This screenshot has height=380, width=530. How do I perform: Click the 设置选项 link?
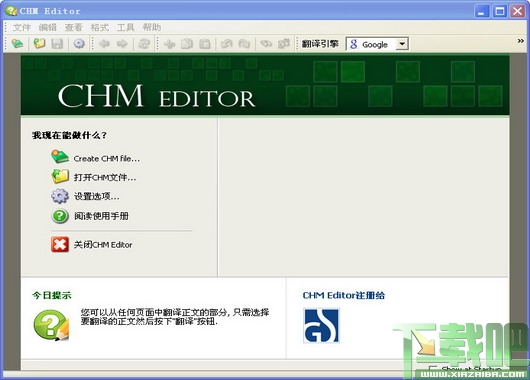click(x=96, y=196)
